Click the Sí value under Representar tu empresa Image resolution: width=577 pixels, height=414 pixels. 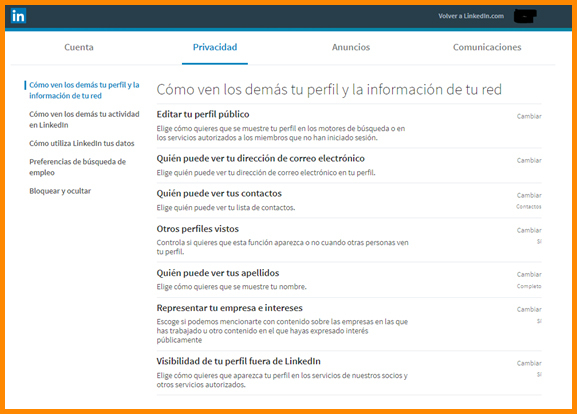(539, 321)
